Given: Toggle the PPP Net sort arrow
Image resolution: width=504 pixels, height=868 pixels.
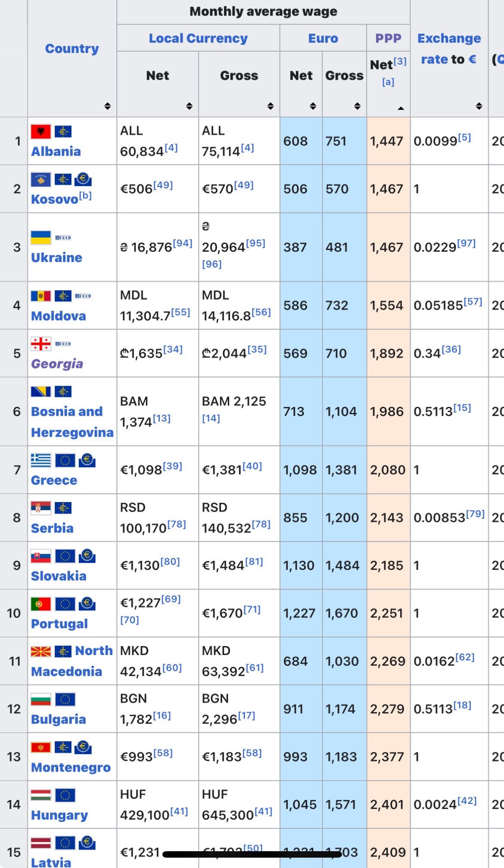Looking at the screenshot, I should click(x=401, y=108).
